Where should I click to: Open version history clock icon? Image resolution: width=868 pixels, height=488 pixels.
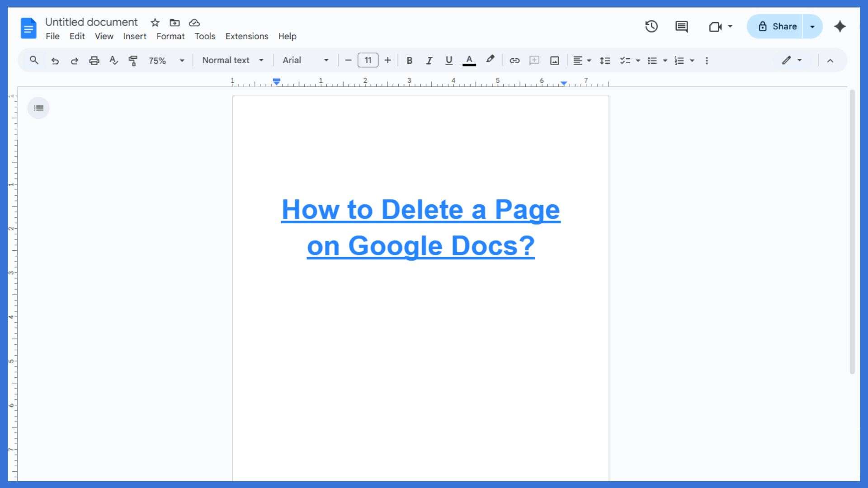click(651, 26)
